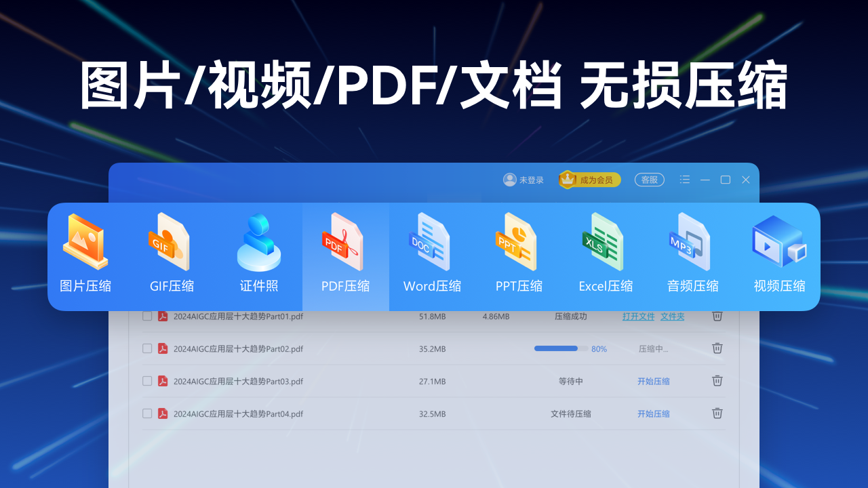Select the Word压缩 tool icon
Image resolution: width=868 pixels, height=488 pixels.
click(x=432, y=256)
